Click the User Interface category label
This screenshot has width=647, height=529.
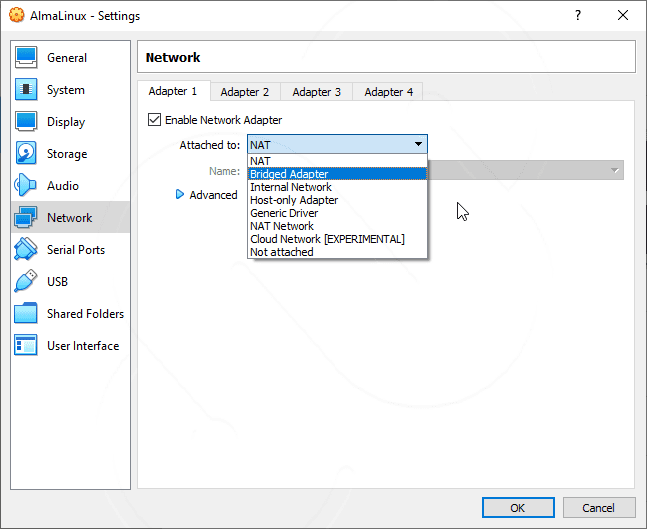83,346
